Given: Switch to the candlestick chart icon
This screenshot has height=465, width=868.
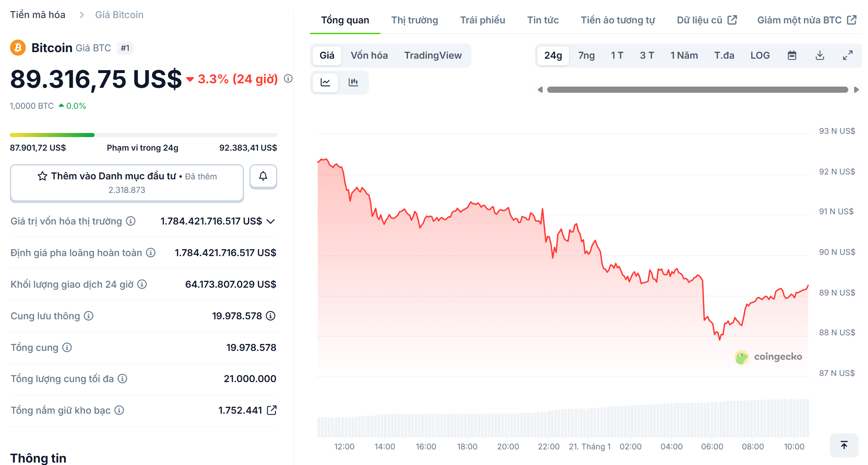Looking at the screenshot, I should 353,82.
